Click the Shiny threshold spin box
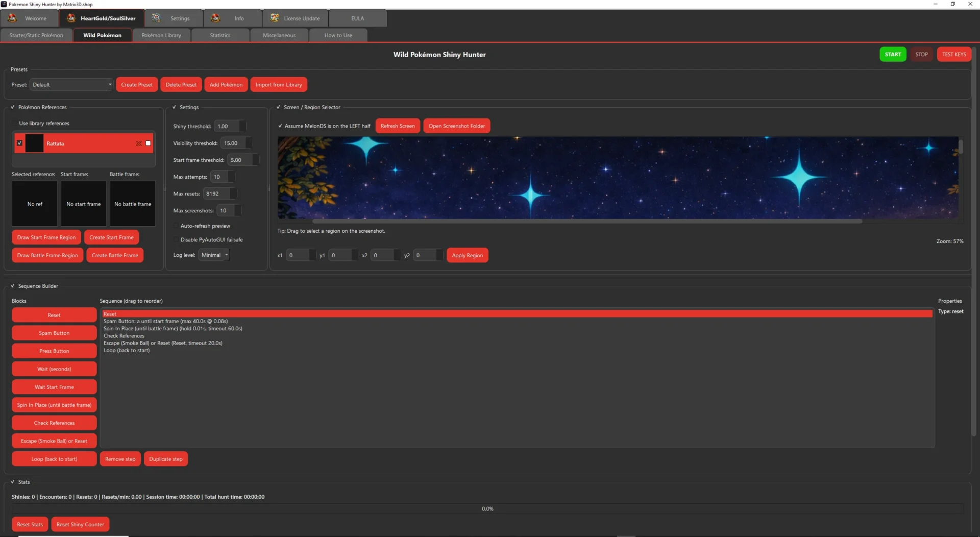The height and width of the screenshot is (537, 980). (230, 127)
